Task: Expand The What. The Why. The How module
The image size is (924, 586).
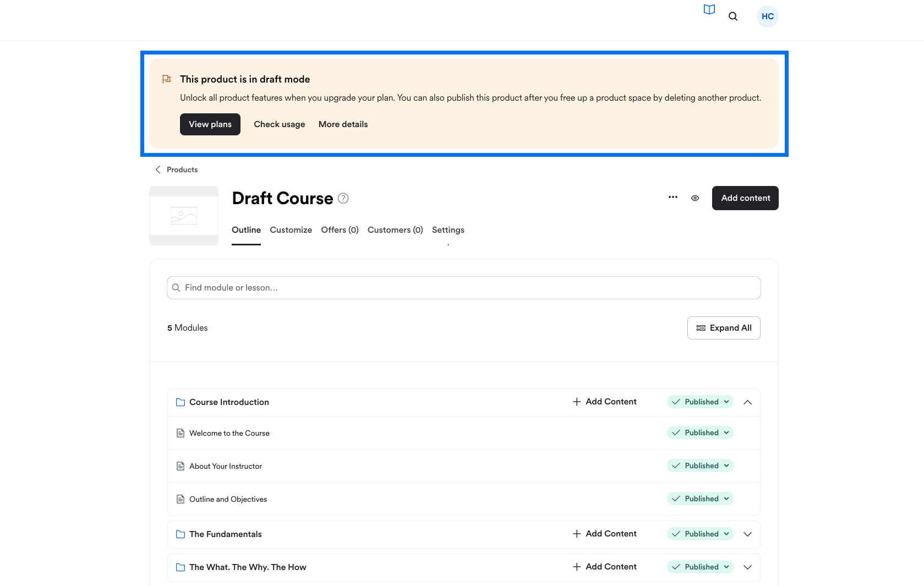Action: tap(747, 567)
